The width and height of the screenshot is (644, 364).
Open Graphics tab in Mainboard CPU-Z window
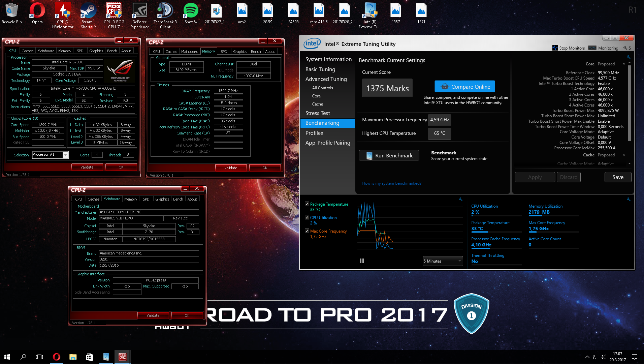point(162,199)
